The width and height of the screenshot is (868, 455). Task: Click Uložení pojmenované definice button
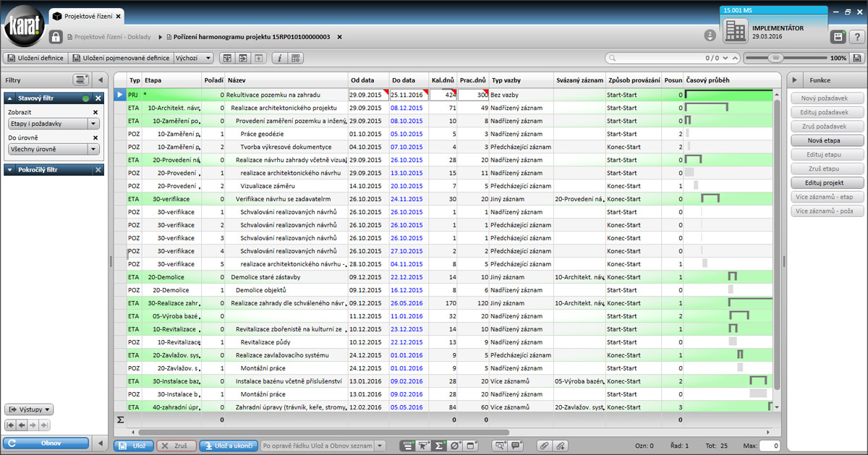tap(120, 58)
